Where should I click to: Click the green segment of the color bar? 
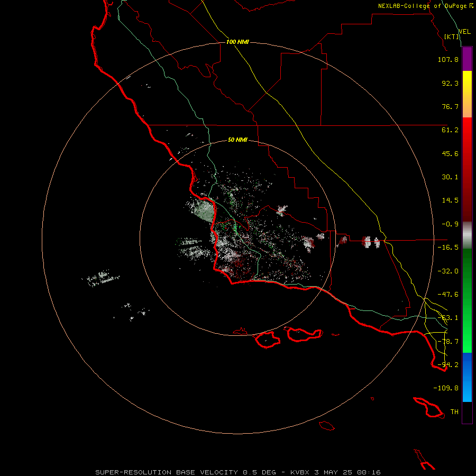[x=467, y=300]
